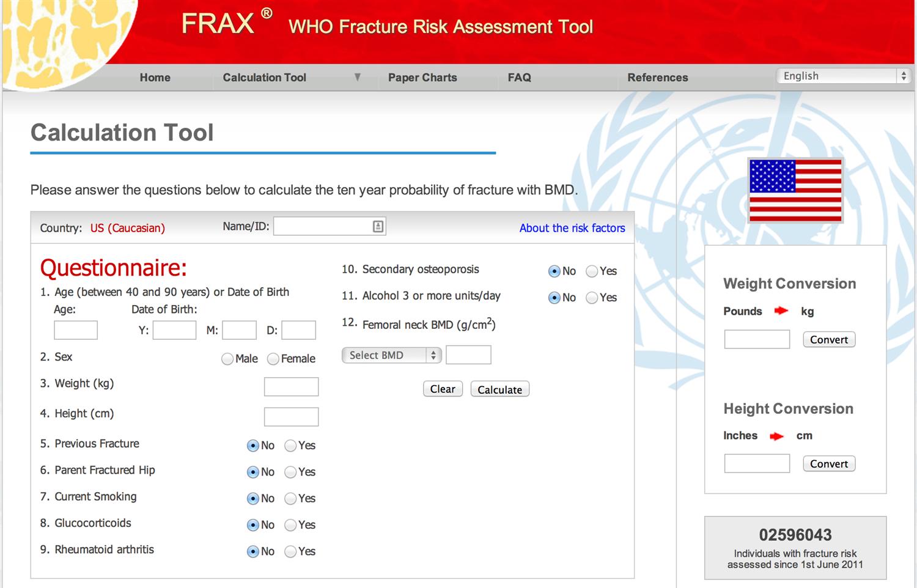Open the FAQ page

point(519,78)
